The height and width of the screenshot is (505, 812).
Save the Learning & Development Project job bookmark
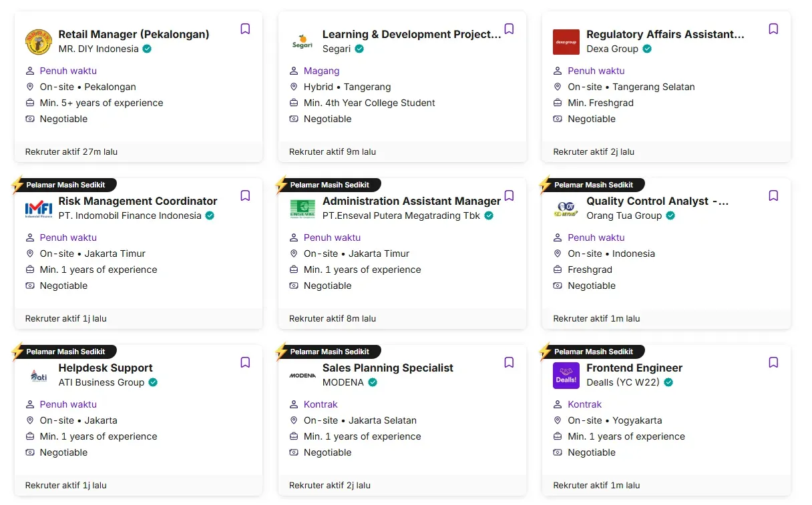tap(509, 29)
